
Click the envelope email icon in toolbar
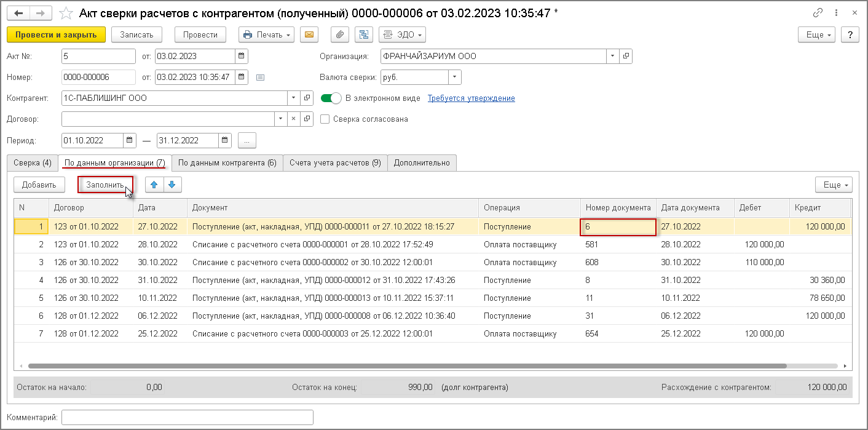point(309,35)
